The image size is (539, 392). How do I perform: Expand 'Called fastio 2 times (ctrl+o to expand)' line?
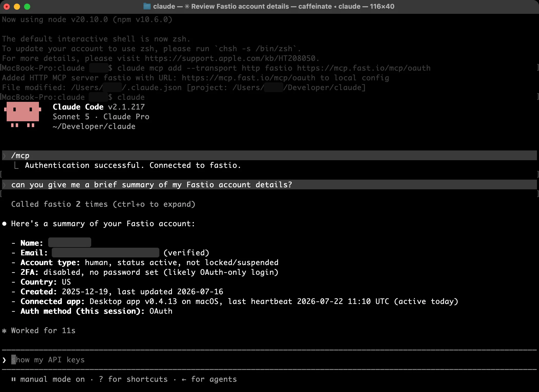click(103, 204)
